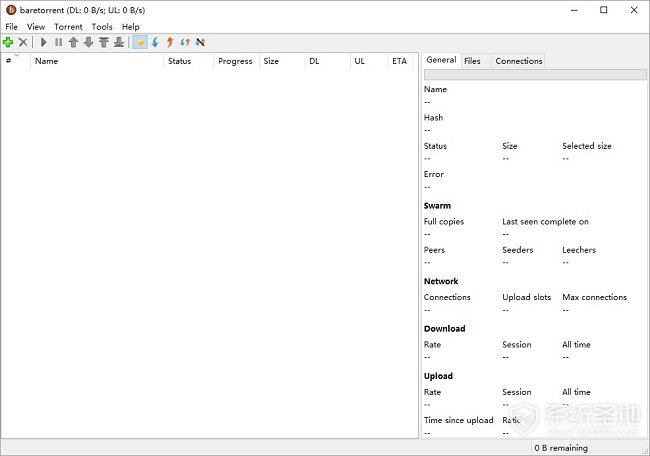Sort torrents by the Name column header
The width and height of the screenshot is (650, 456).
coord(46,61)
